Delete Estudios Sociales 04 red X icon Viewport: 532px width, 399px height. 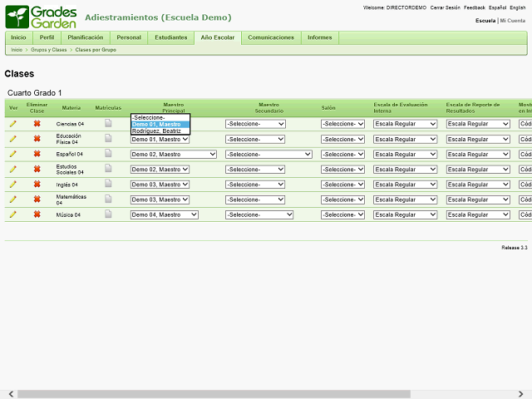click(x=37, y=169)
